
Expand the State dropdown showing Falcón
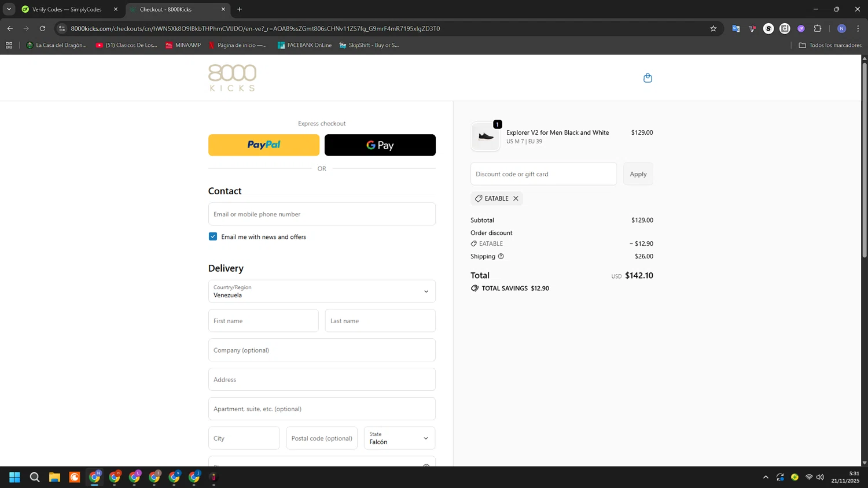coord(399,438)
